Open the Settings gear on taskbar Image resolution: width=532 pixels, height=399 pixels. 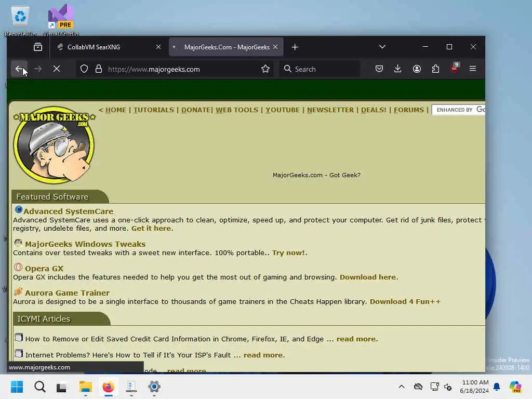tap(154, 387)
